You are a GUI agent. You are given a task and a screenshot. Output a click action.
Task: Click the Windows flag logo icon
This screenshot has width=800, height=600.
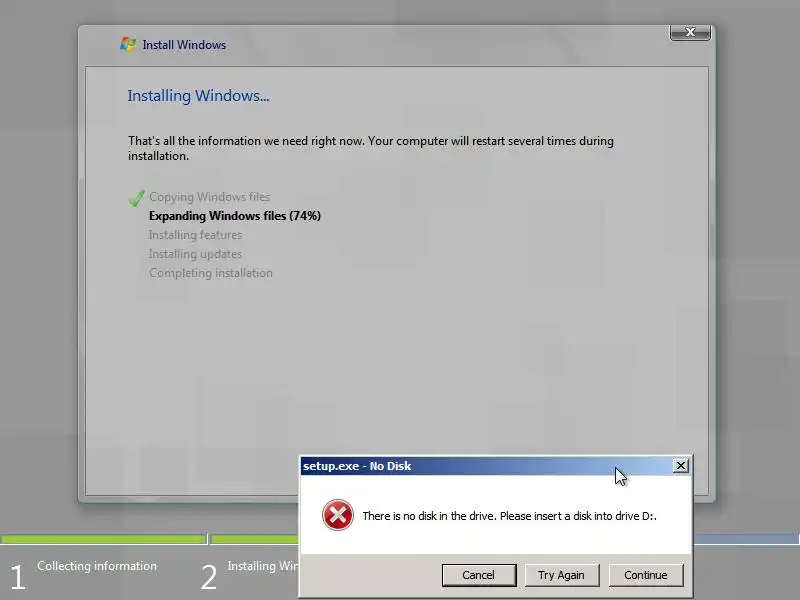tap(128, 44)
